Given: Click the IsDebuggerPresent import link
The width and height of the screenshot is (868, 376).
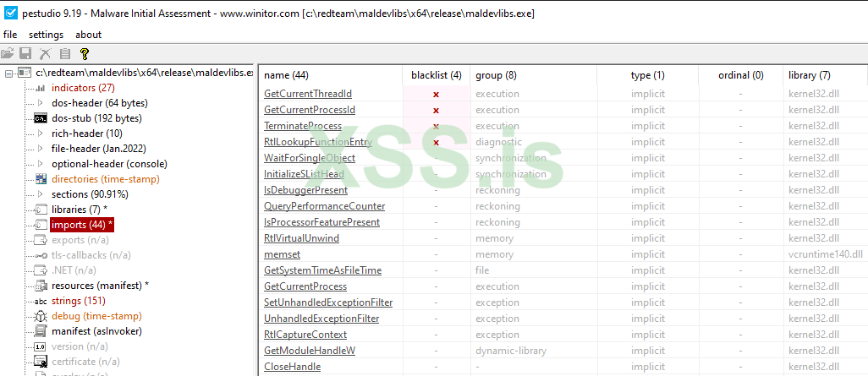Looking at the screenshot, I should pyautogui.click(x=305, y=190).
